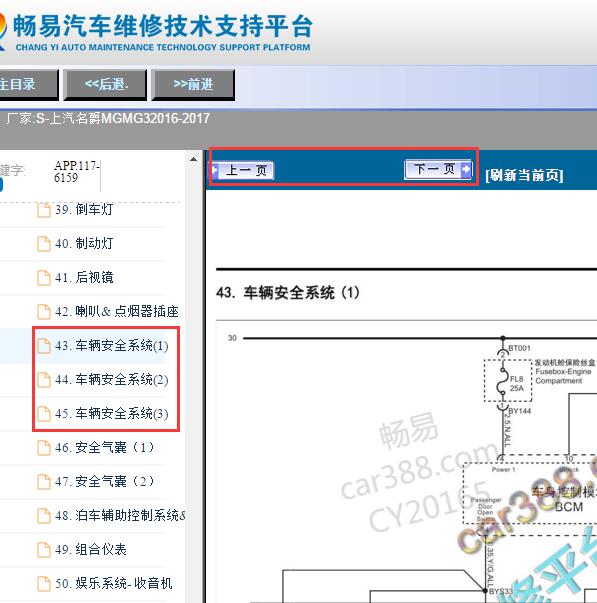
Task: Select 40. 制动灯 in the list
Action: [x=84, y=243]
